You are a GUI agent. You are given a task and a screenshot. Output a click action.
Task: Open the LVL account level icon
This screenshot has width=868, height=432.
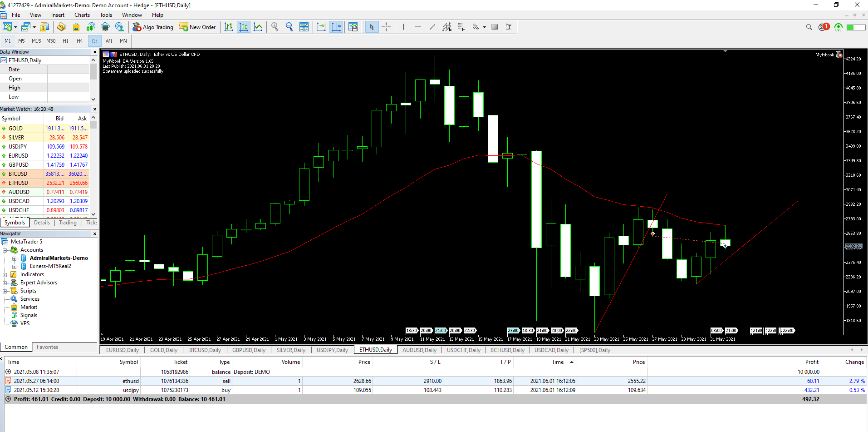point(839,27)
